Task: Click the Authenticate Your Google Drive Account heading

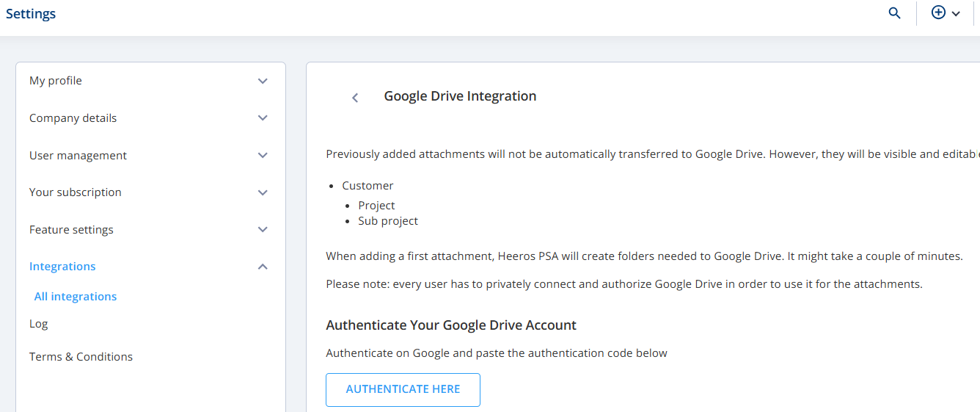Action: (x=451, y=325)
